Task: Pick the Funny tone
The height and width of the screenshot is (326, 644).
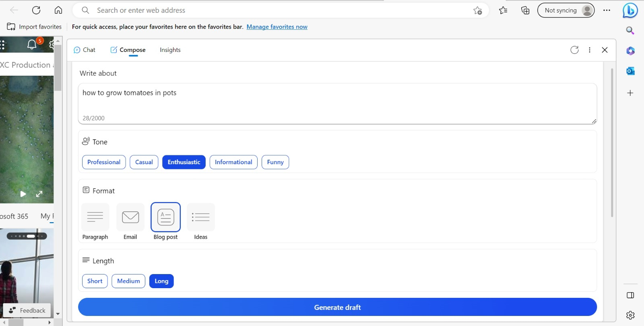Action: (275, 162)
